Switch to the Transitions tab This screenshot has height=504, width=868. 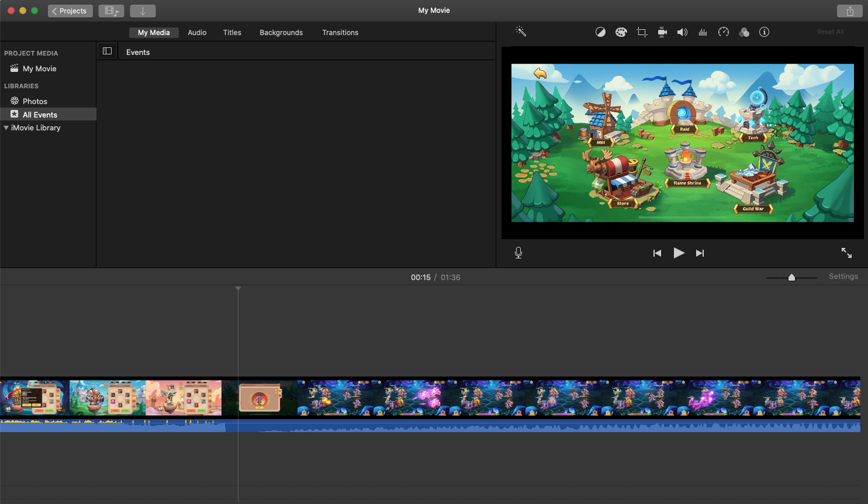point(340,32)
